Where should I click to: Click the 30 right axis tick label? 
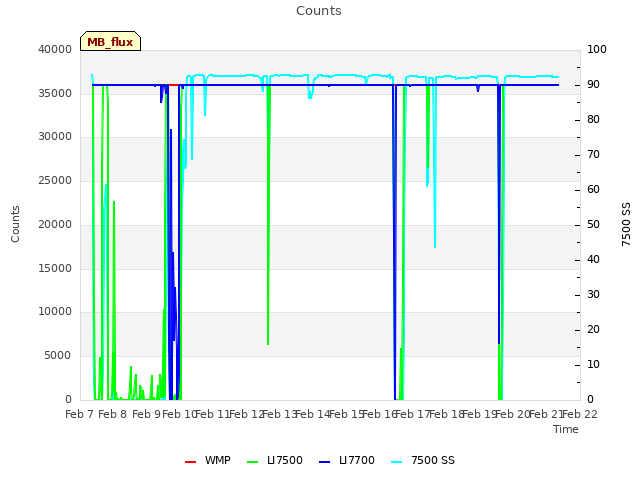pyautogui.click(x=593, y=294)
